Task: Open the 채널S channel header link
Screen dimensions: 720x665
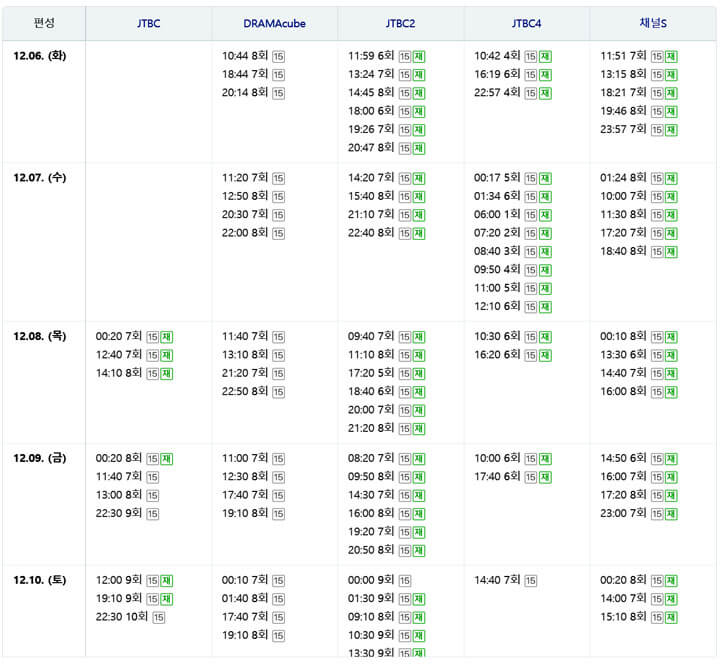Action: point(653,23)
